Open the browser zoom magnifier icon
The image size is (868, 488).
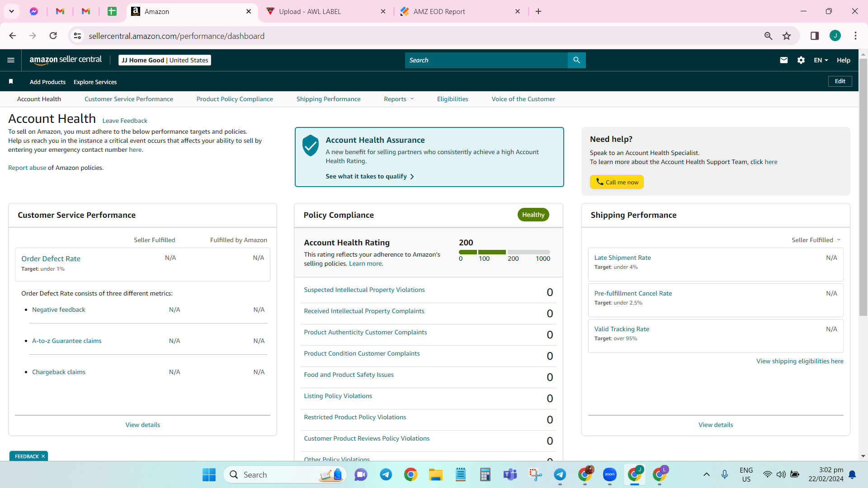(x=768, y=36)
